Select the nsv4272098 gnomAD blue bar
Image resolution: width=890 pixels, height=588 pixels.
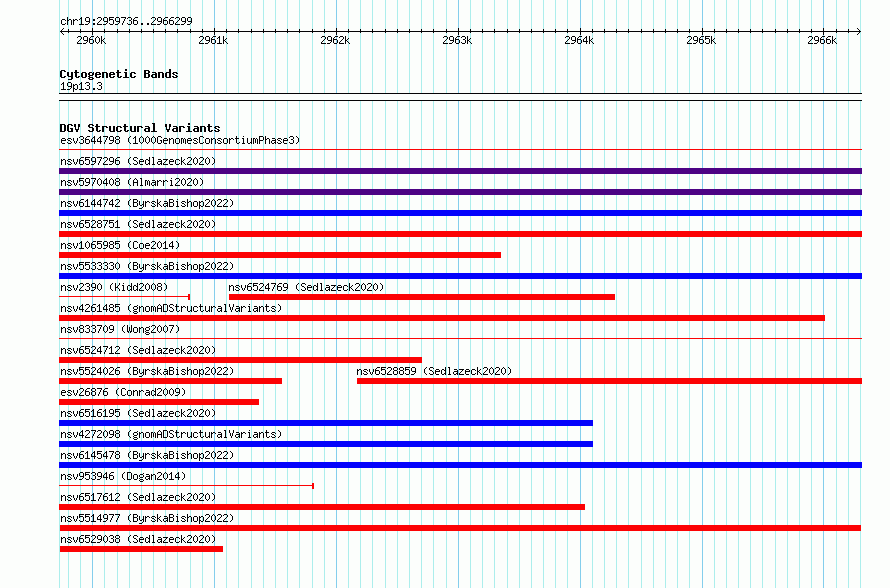click(326, 444)
